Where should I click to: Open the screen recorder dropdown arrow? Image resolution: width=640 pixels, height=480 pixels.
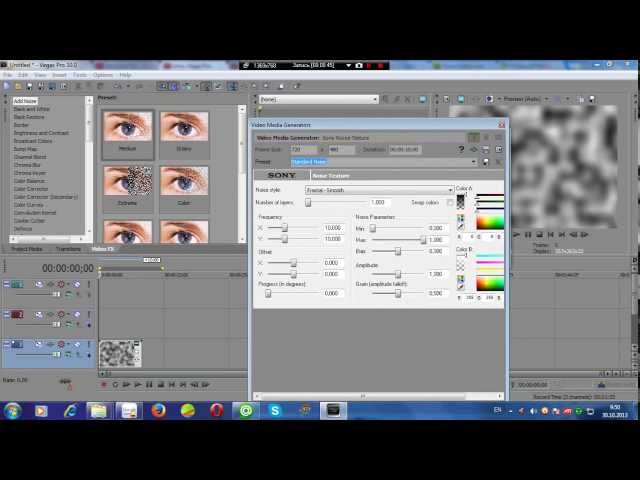(349, 65)
